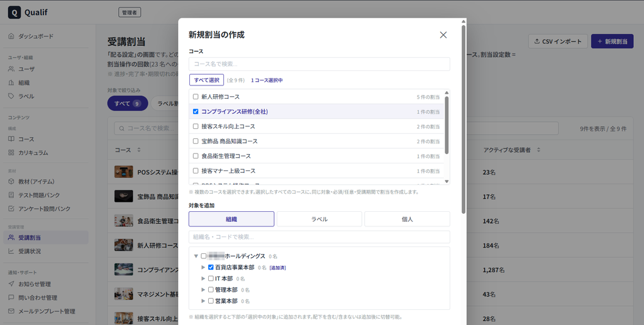This screenshot has height=325, width=644.
Task: Select the 組織 target tab
Action: click(x=231, y=219)
